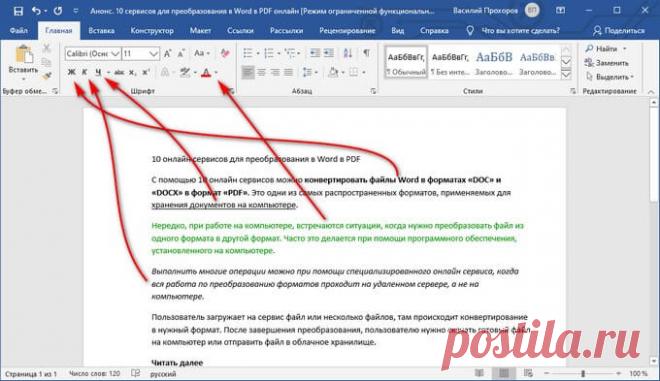Screen dimensions: 660x381
Task: Select the Format Painter brush icon
Action: point(46,76)
